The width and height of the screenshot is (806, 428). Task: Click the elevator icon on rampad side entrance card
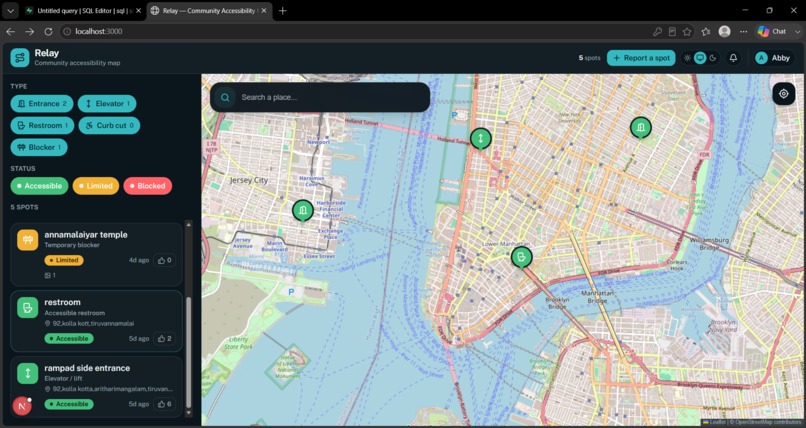(x=28, y=374)
